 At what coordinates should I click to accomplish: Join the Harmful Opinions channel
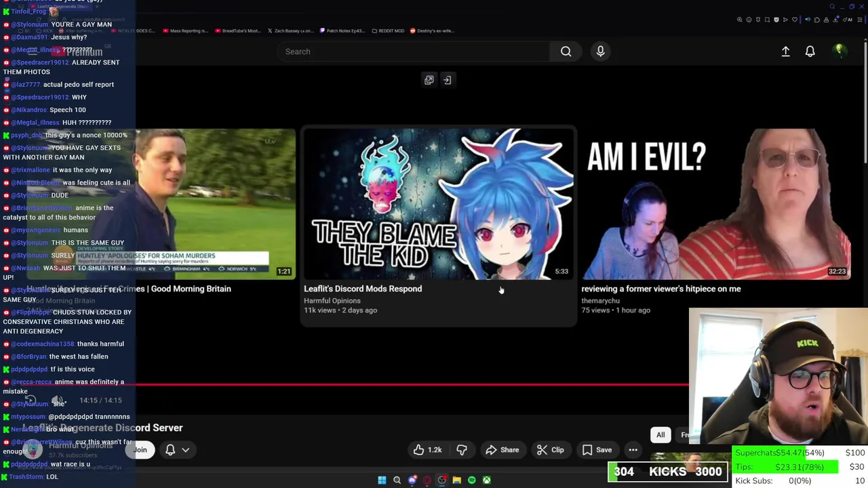pos(140,449)
